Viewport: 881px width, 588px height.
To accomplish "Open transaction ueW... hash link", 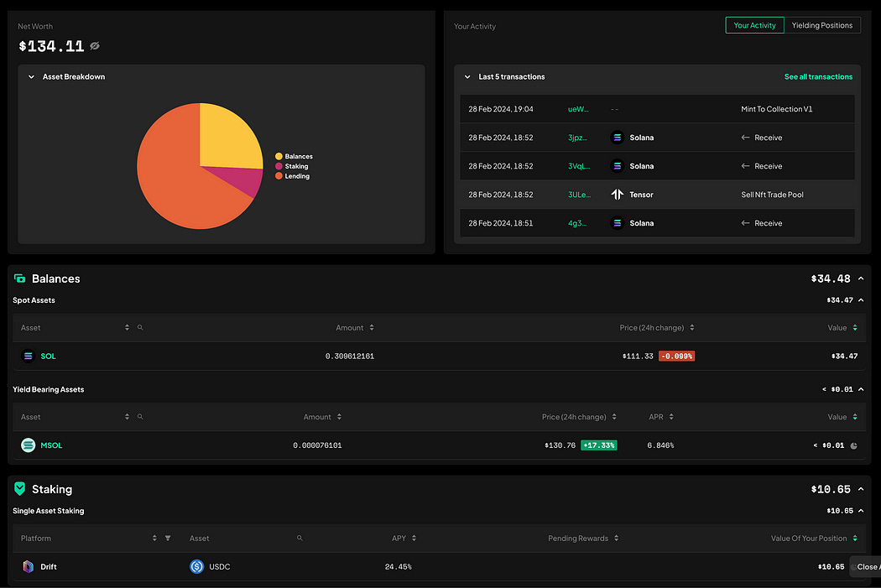I will click(578, 109).
